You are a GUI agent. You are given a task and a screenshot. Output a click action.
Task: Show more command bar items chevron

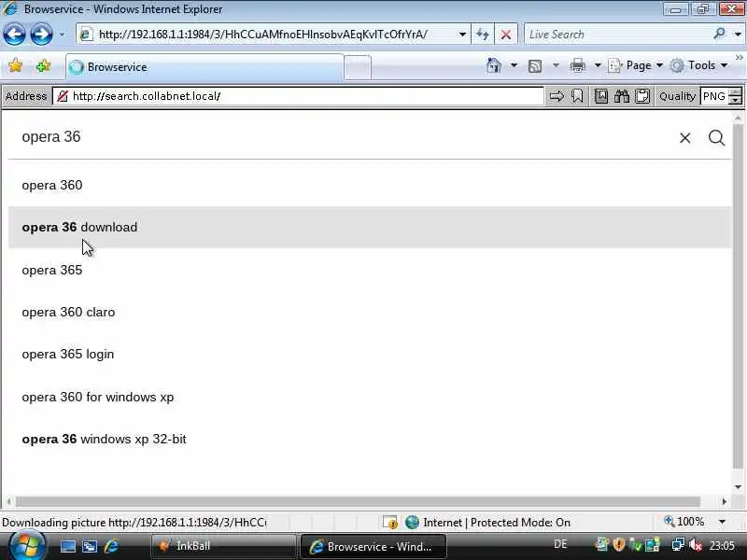pyautogui.click(x=740, y=58)
